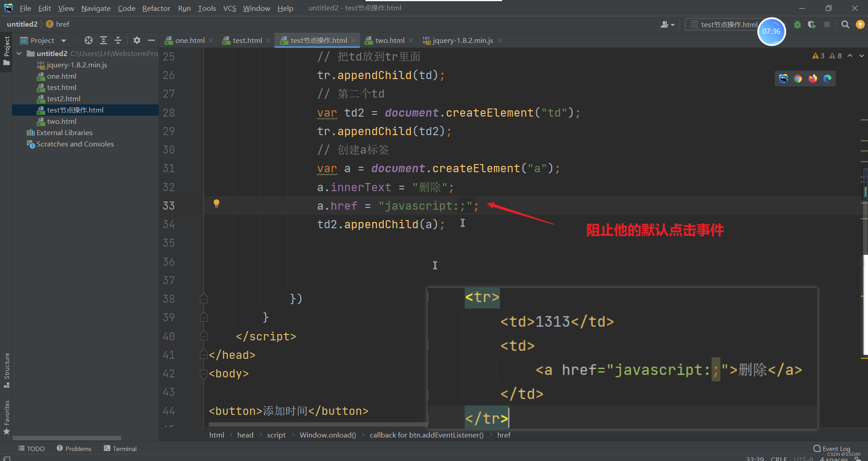Screen dimensions: 868x461
Task: Go to next highlighted error arrow
Action: tap(862, 56)
